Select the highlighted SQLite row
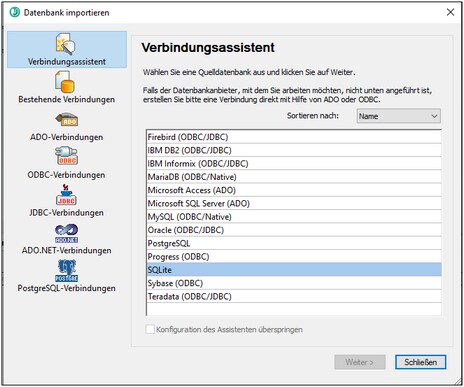Viewport: 464px width, 387px height. pos(294,270)
